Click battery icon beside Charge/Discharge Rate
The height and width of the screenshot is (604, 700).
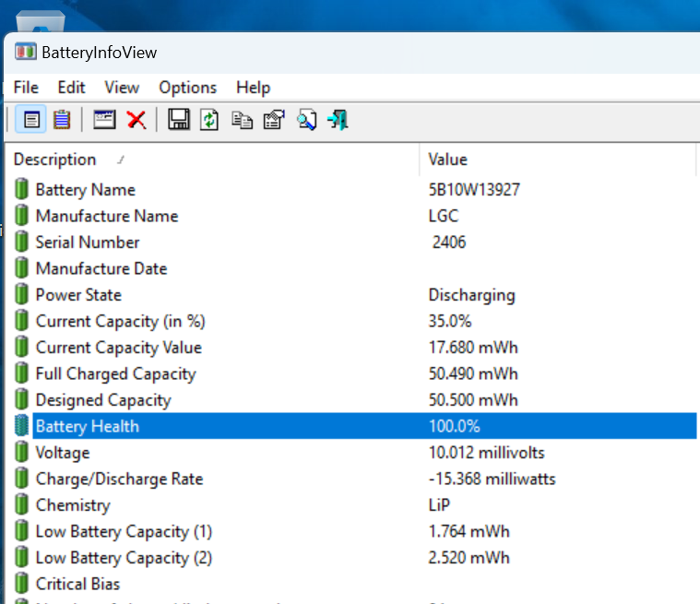click(21, 478)
